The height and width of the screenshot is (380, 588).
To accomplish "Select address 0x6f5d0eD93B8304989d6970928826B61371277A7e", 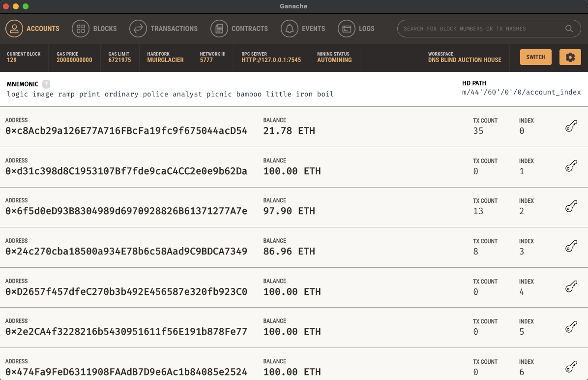I will click(126, 211).
